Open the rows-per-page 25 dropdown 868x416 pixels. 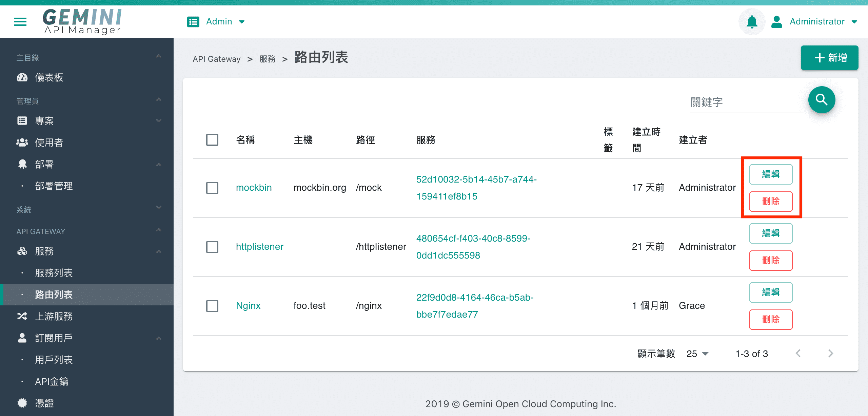pos(697,354)
